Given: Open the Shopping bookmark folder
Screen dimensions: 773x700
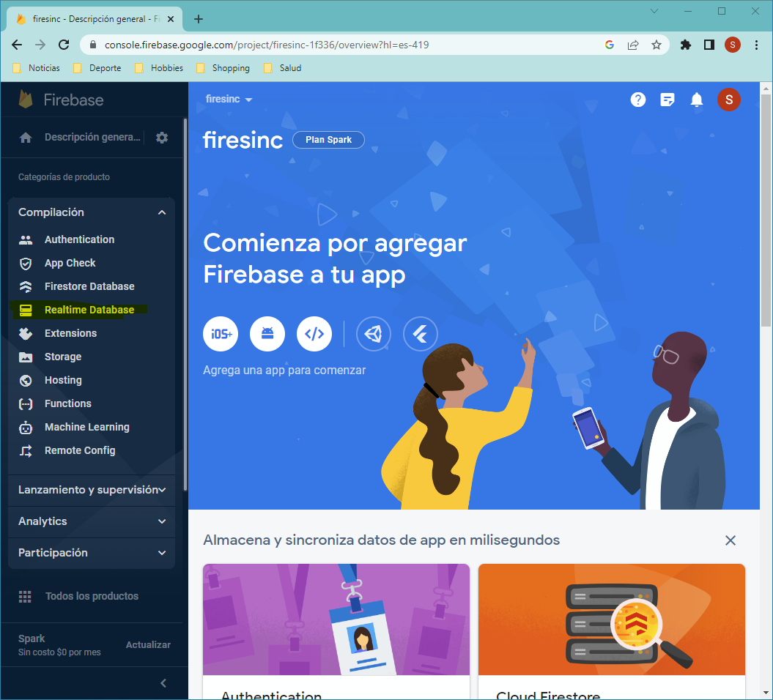Looking at the screenshot, I should pyautogui.click(x=223, y=68).
